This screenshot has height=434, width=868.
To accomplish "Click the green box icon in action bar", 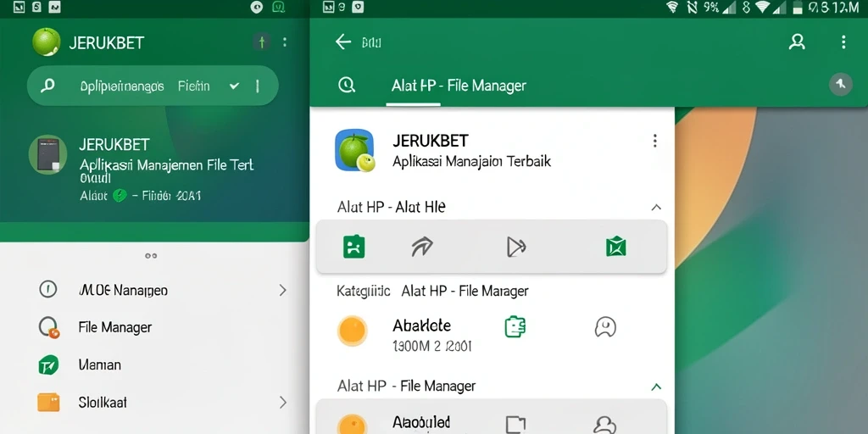I will (615, 247).
